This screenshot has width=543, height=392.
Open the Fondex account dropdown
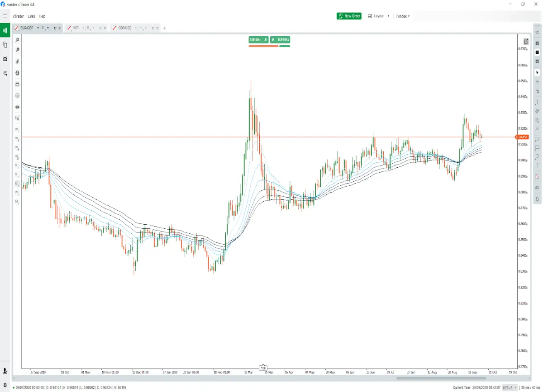(403, 16)
